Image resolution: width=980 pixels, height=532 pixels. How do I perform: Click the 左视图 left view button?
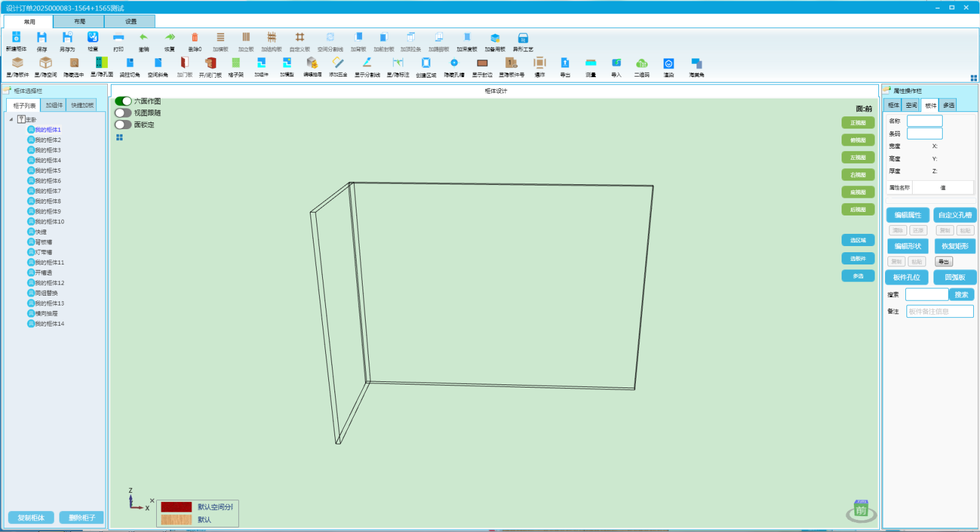[x=858, y=157]
